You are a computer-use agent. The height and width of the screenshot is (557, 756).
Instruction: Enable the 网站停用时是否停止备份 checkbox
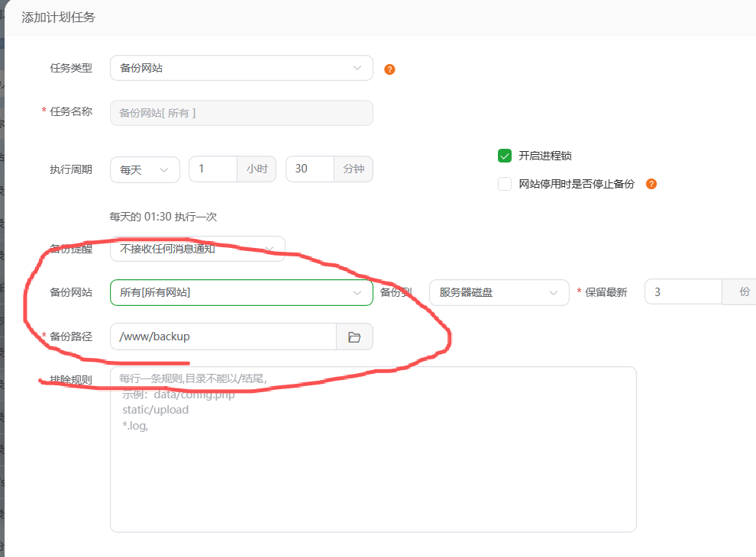point(504,184)
